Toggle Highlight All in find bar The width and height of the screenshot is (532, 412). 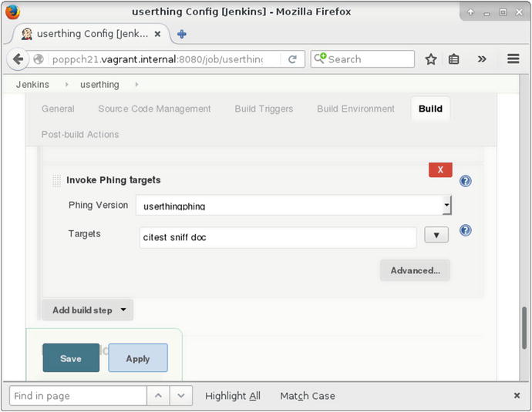tap(232, 396)
